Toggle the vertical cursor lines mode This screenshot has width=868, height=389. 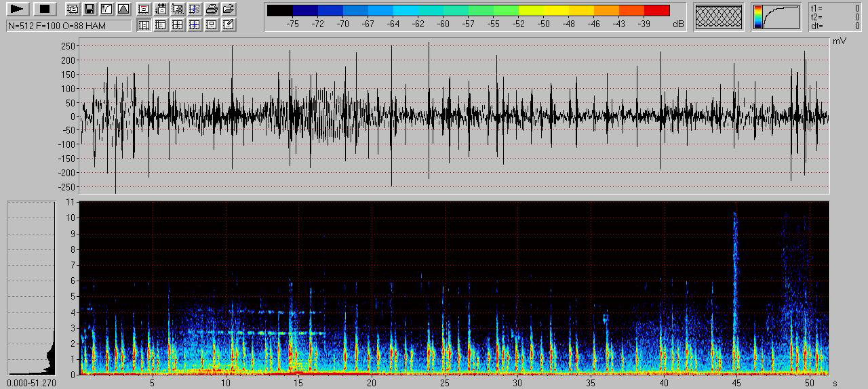tap(144, 25)
